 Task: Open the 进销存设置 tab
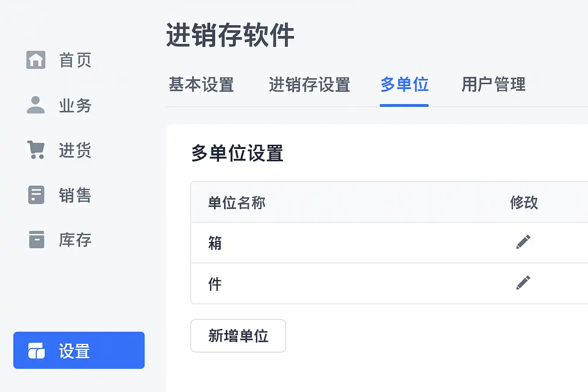click(309, 85)
